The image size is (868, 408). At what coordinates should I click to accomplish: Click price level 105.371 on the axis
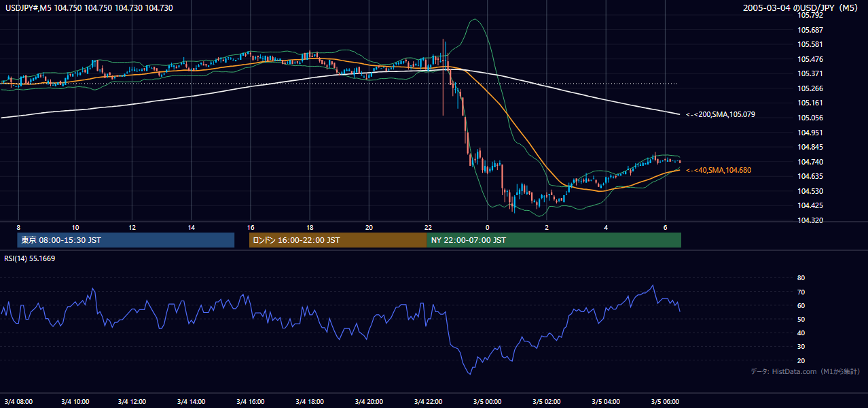[810, 73]
